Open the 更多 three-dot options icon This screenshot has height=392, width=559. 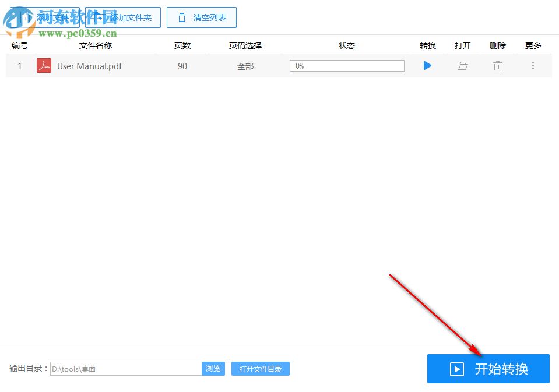(x=533, y=66)
